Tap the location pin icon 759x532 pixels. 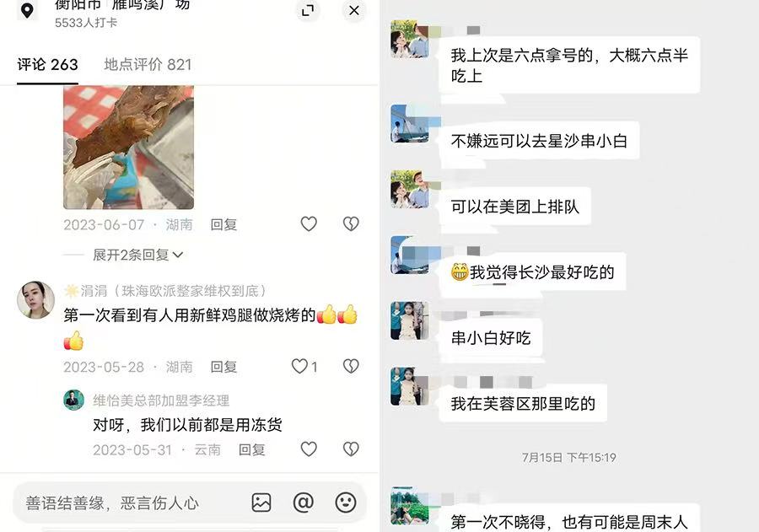(27, 10)
